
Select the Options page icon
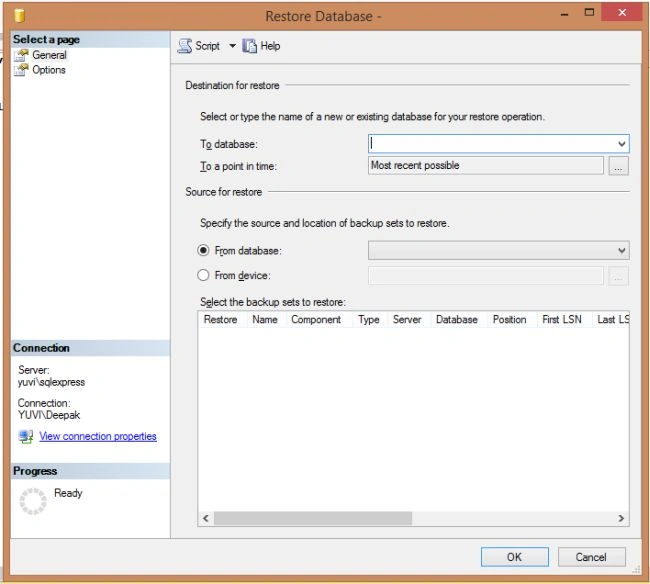click(21, 70)
